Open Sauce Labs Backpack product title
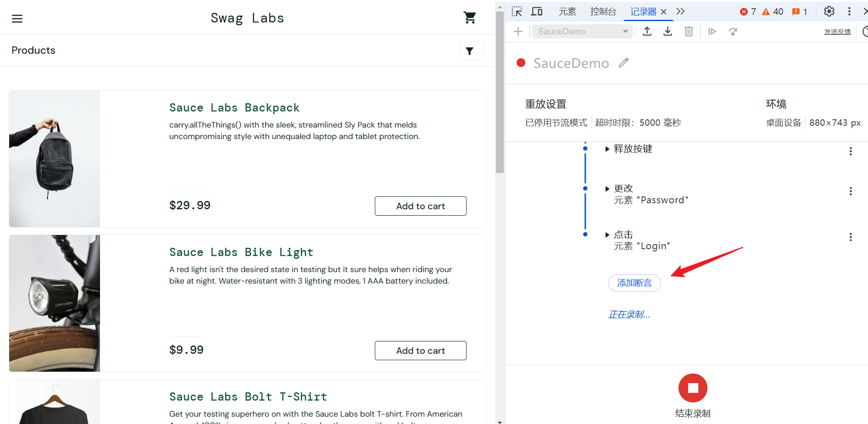The image size is (868, 424). click(x=234, y=108)
